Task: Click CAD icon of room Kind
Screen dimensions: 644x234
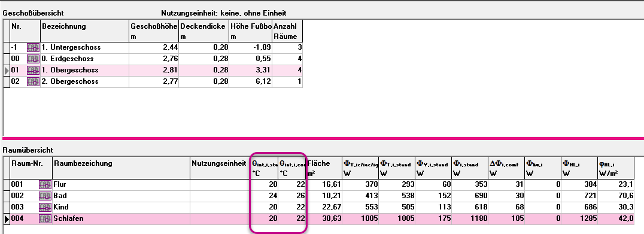Action: (45, 207)
